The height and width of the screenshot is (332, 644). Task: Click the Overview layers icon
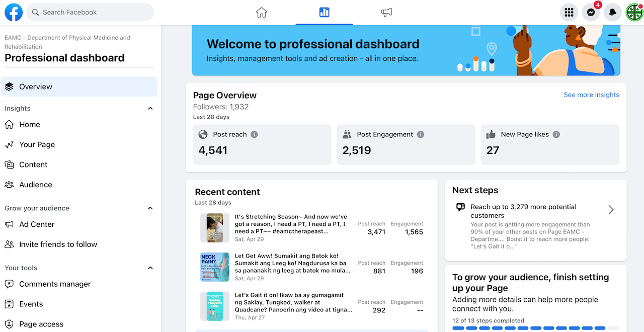pyautogui.click(x=9, y=87)
